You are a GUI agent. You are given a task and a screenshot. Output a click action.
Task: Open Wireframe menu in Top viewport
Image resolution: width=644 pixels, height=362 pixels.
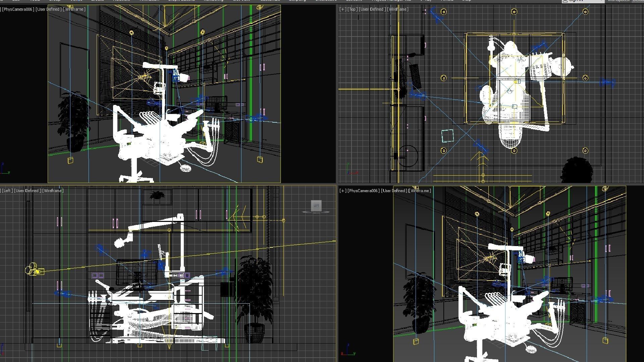(x=398, y=9)
